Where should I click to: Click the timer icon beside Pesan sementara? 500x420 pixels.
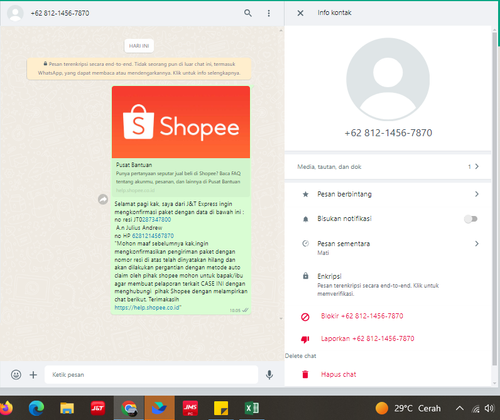(x=305, y=244)
